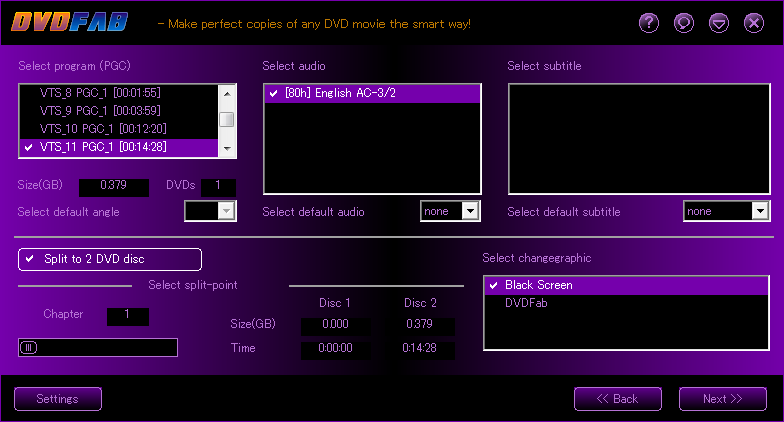Viewport: 784px width, 422px height.
Task: Click the program list scroll up arrow
Action: coord(228,94)
